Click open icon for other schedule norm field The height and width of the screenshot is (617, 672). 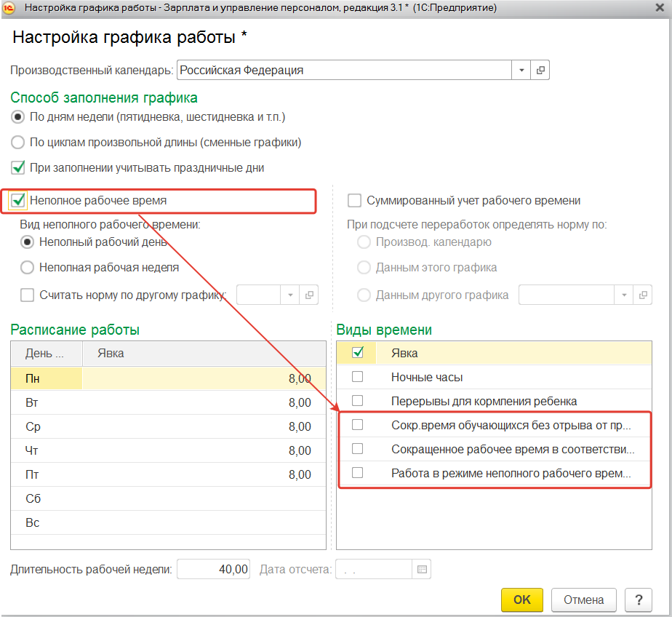click(x=309, y=295)
